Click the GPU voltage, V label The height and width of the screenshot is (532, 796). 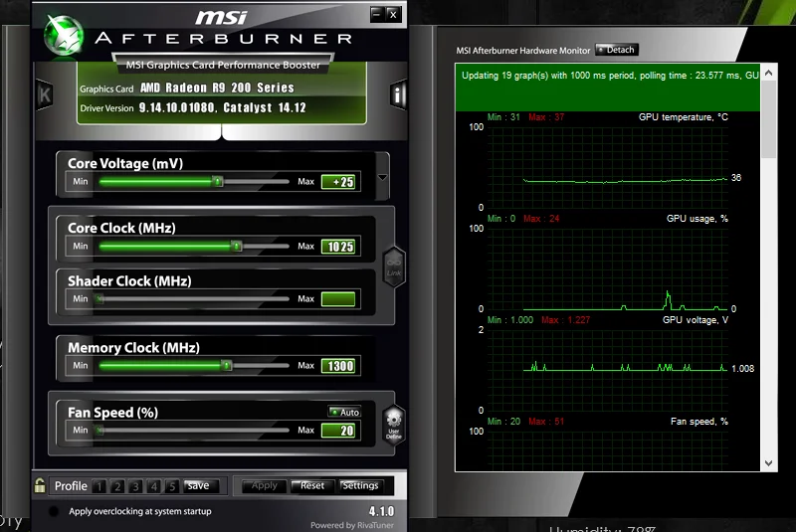(x=695, y=320)
